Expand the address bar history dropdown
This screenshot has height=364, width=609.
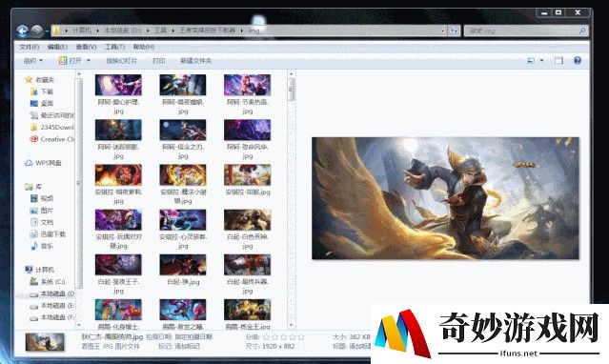(443, 30)
